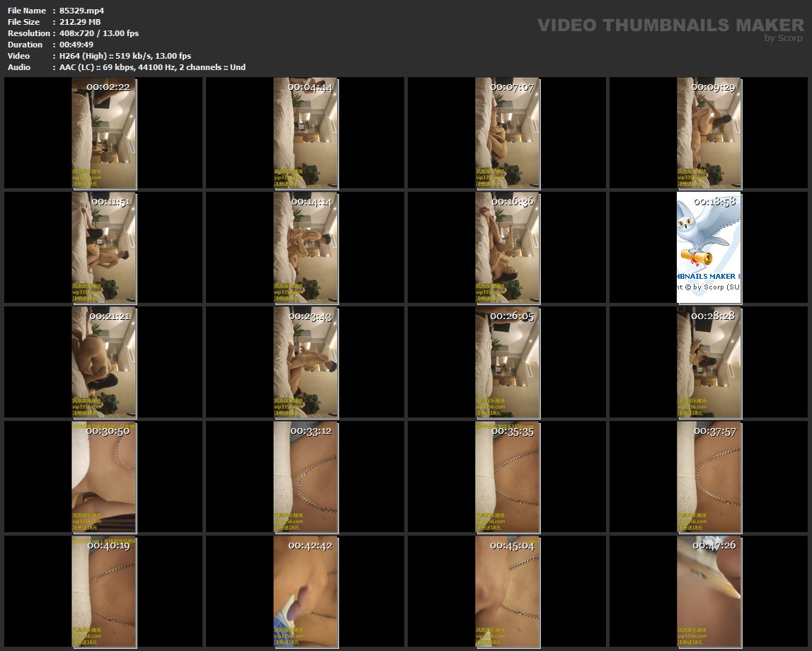
Task: Select the last thumbnail at 00:47:26
Action: coord(709,592)
